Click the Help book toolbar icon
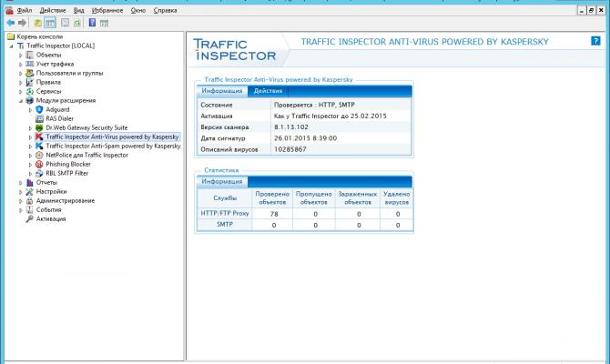The image size is (610, 364). (x=92, y=23)
